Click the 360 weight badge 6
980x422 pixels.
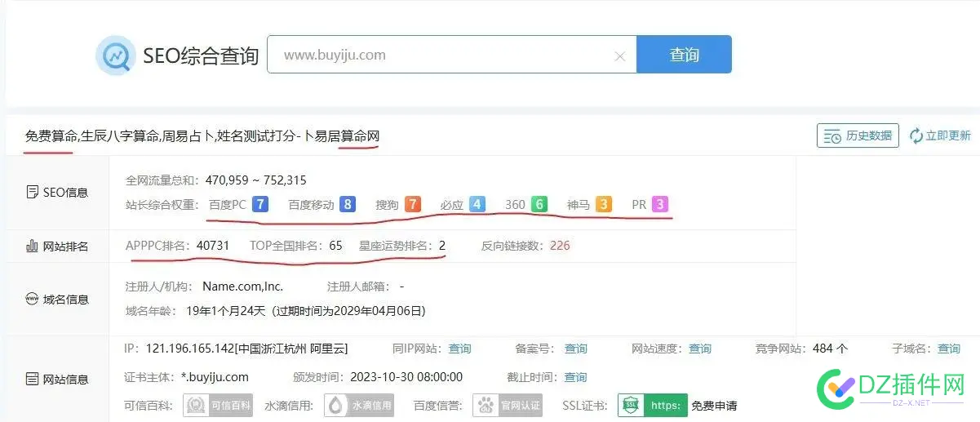(x=539, y=204)
